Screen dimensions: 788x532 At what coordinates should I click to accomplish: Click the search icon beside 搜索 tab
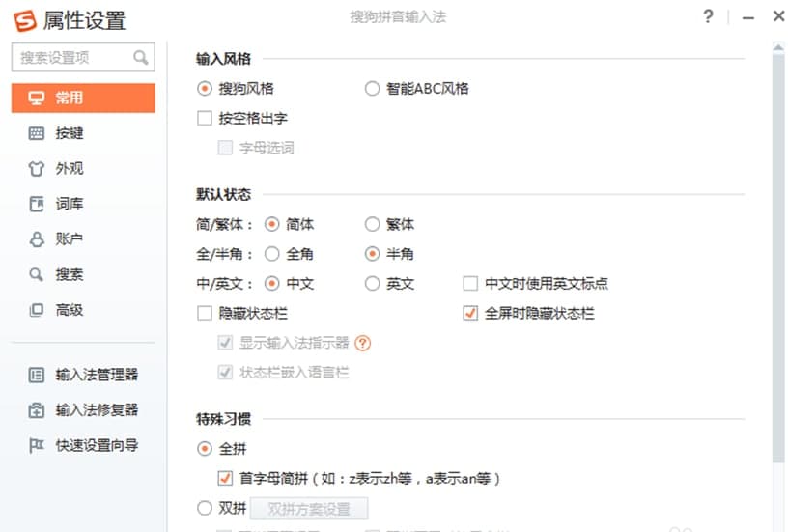[x=36, y=274]
